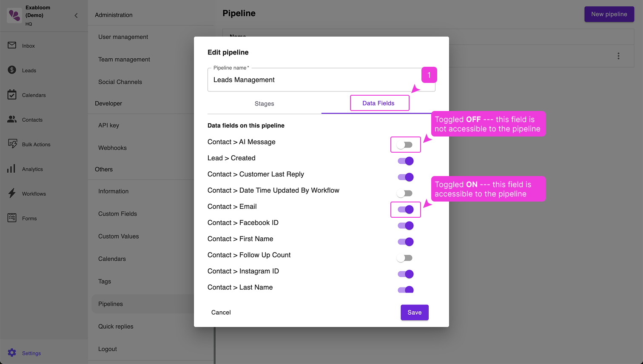
Task: Open the pipeline row options menu
Action: click(619, 56)
